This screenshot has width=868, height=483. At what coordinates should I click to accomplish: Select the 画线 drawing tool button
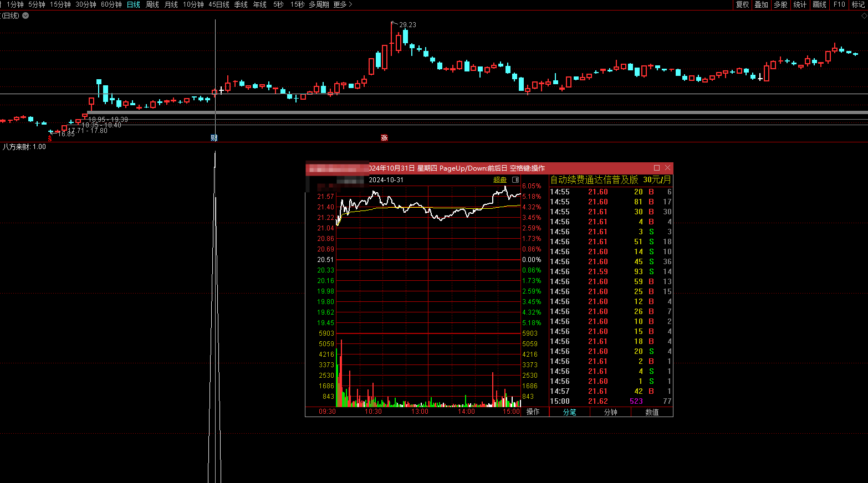click(819, 4)
